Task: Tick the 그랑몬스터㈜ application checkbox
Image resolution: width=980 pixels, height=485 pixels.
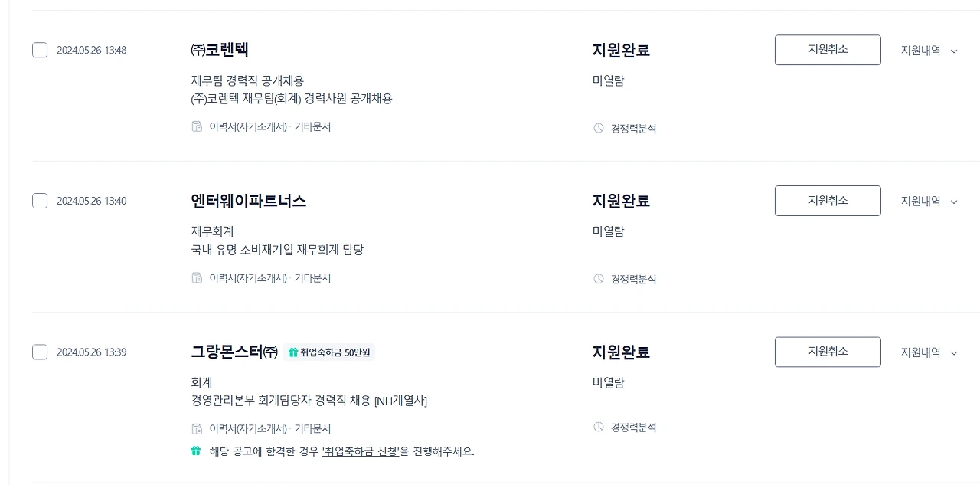Action: pyautogui.click(x=40, y=352)
